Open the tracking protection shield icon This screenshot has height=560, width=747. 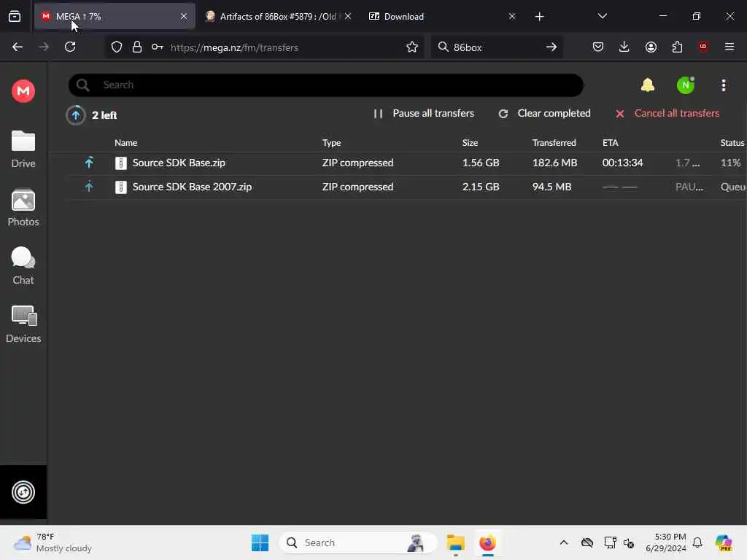117,47
